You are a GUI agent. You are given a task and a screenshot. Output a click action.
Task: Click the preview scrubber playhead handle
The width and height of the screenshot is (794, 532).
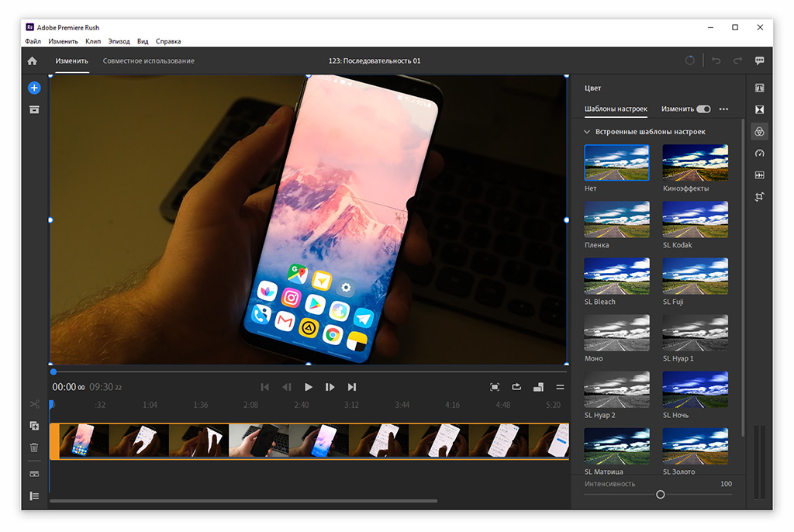click(x=54, y=372)
